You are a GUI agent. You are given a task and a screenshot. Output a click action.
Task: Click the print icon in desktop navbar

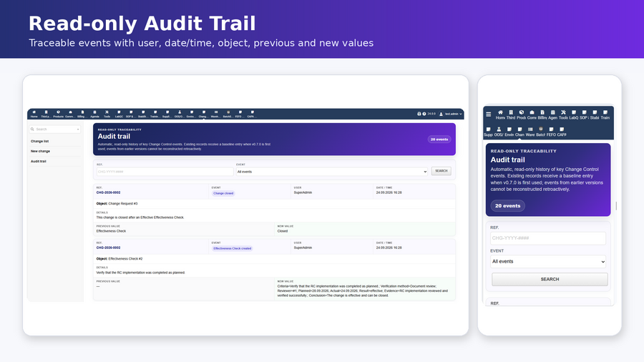tap(419, 114)
